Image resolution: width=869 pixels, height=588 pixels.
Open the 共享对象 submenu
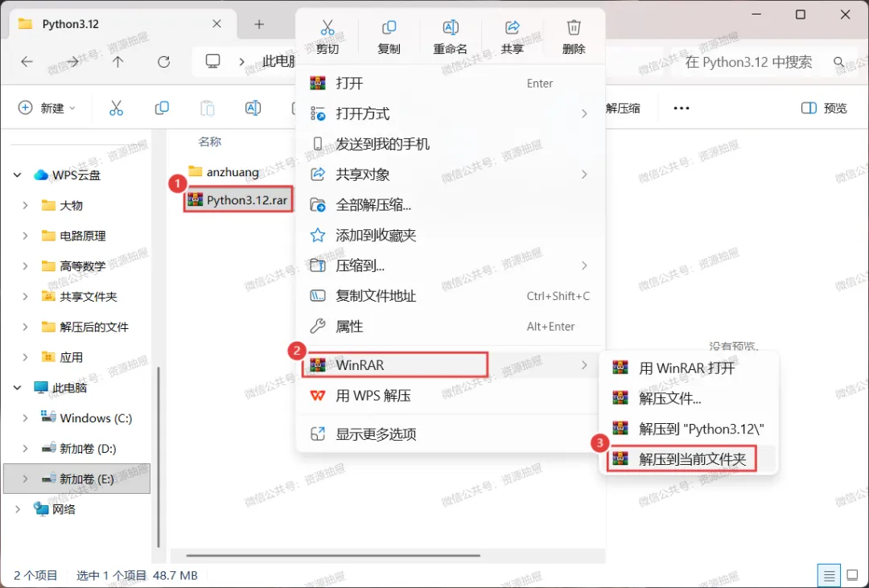(x=451, y=175)
